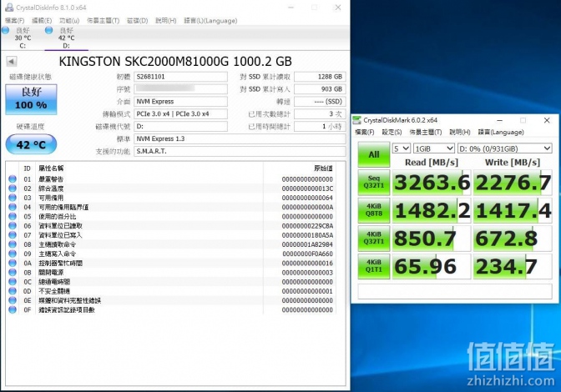
Task: Click the Seq read result 3263.6
Action: 432,183
